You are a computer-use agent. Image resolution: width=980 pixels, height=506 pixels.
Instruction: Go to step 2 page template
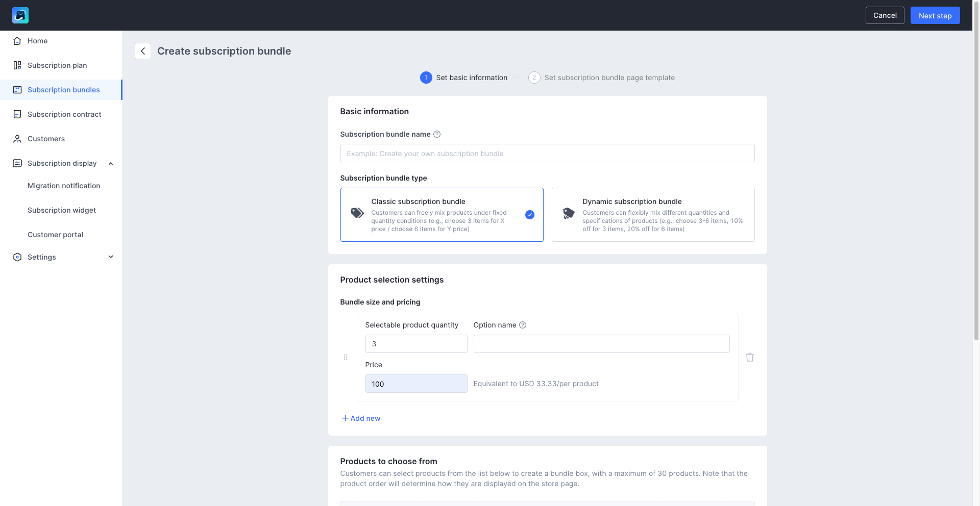pyautogui.click(x=609, y=78)
